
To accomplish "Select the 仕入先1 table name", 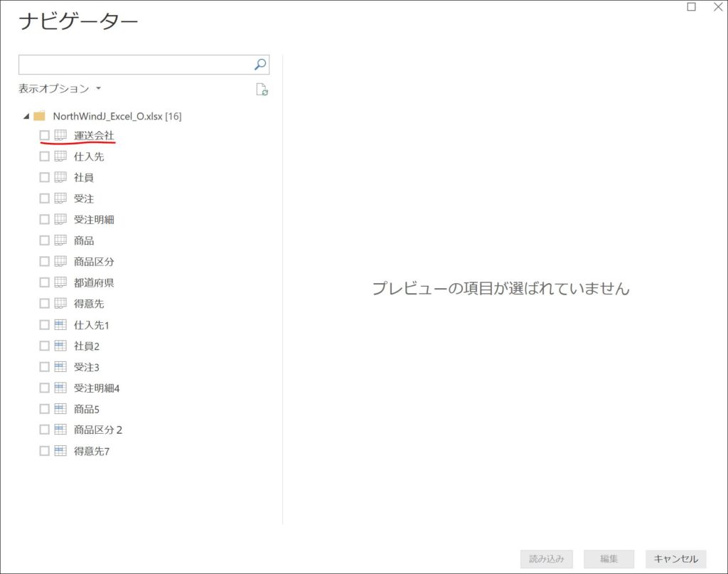I will pyautogui.click(x=92, y=325).
